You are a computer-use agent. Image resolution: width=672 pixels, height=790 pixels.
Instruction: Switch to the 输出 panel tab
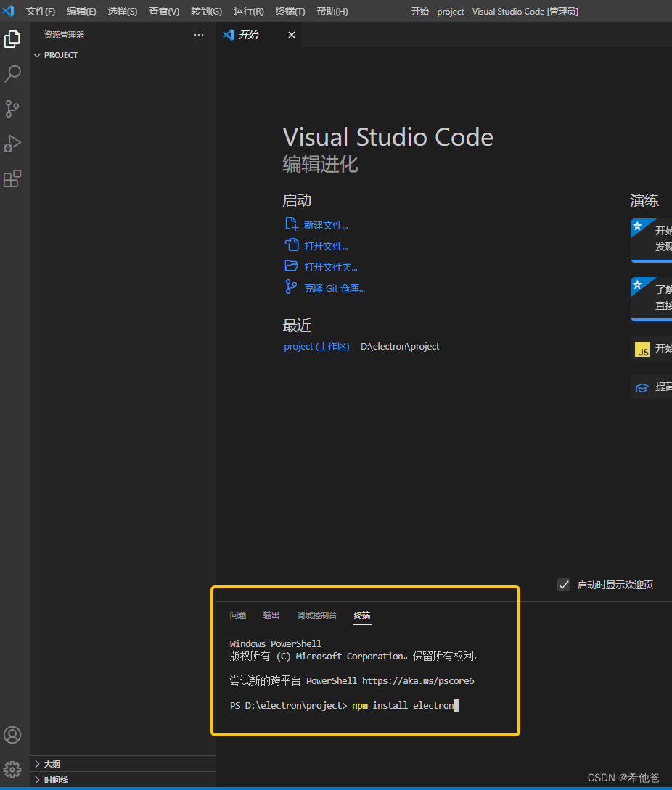(x=271, y=615)
